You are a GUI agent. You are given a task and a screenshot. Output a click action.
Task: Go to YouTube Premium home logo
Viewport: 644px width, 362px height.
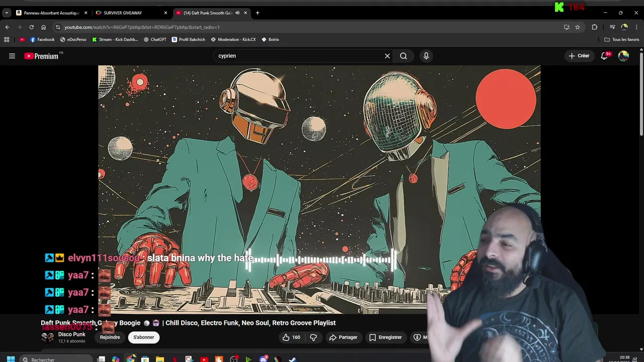point(41,56)
